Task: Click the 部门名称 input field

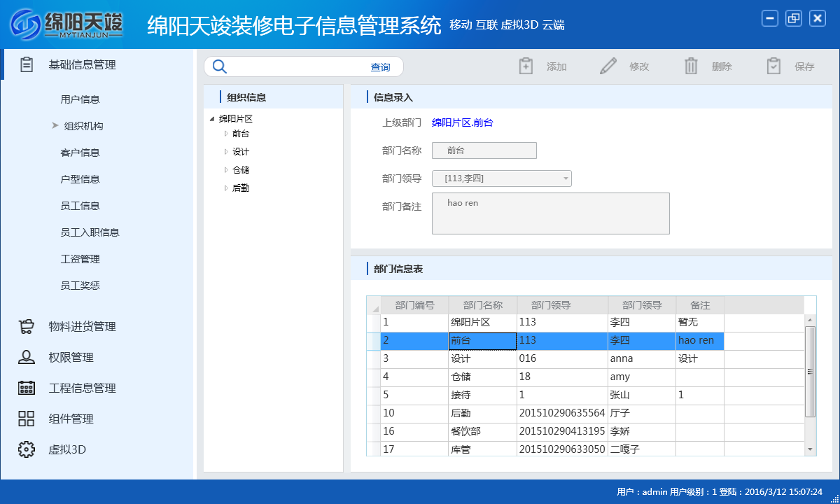Action: point(484,150)
